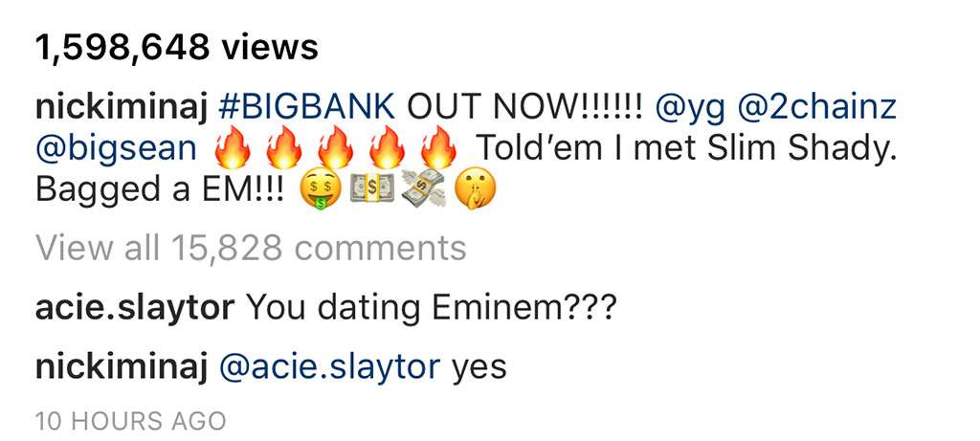980x441 pixels.
Task: Open nickiminaj profile from the caption username
Action: 121,108
